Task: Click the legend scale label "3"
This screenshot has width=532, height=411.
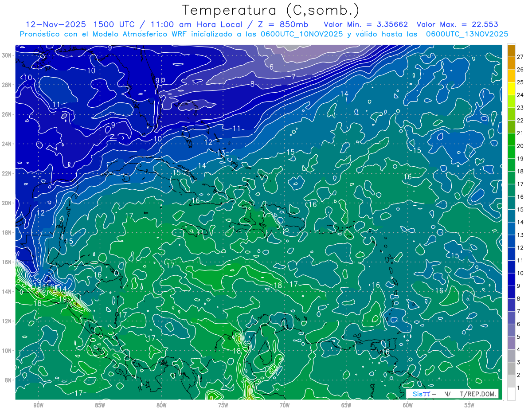Action: [519, 363]
